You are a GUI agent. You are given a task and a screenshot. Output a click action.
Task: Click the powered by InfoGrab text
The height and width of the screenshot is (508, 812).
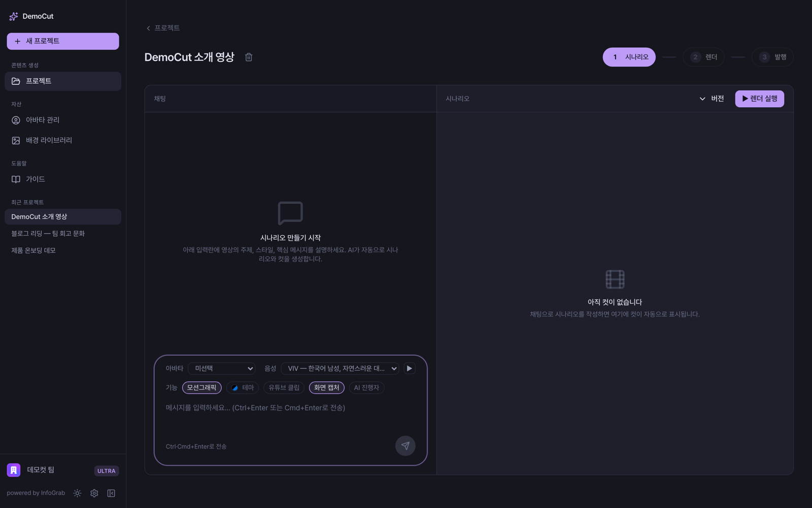point(36,493)
